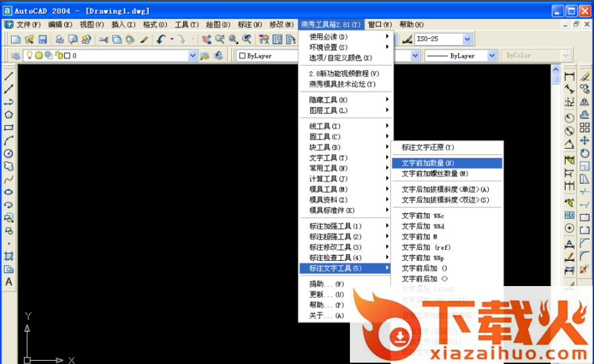The height and width of the screenshot is (364, 594).
Task: Click the Array tool icon
Action: (585, 127)
